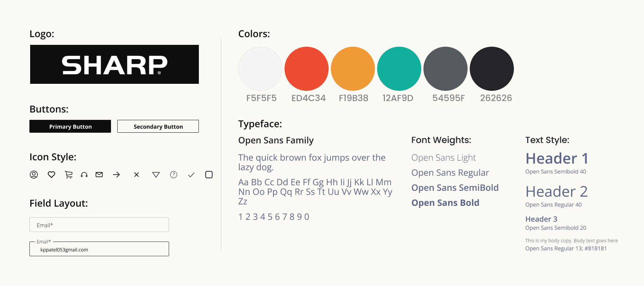
Task: Click the 'Icon Style:' heading
Action: point(53,157)
